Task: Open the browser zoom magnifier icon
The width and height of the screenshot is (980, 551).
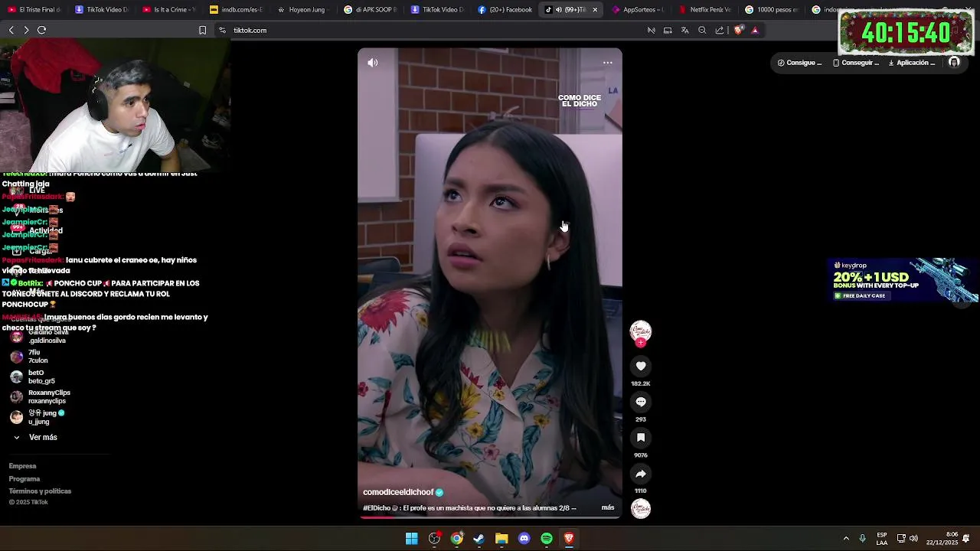Action: coord(702,31)
